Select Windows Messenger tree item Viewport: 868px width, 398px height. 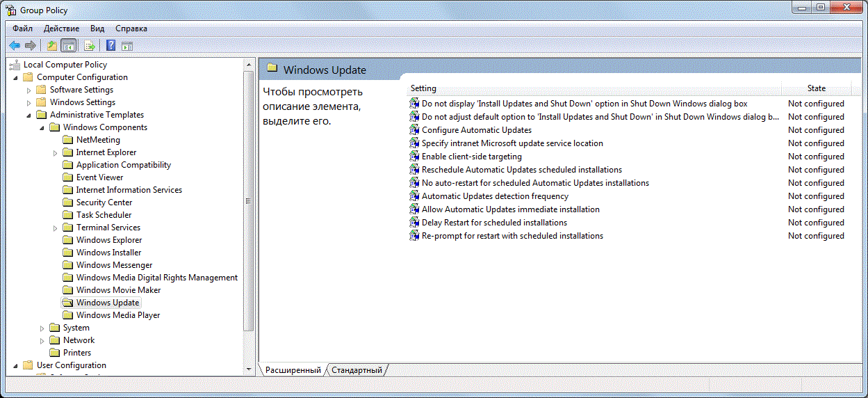pos(114,265)
